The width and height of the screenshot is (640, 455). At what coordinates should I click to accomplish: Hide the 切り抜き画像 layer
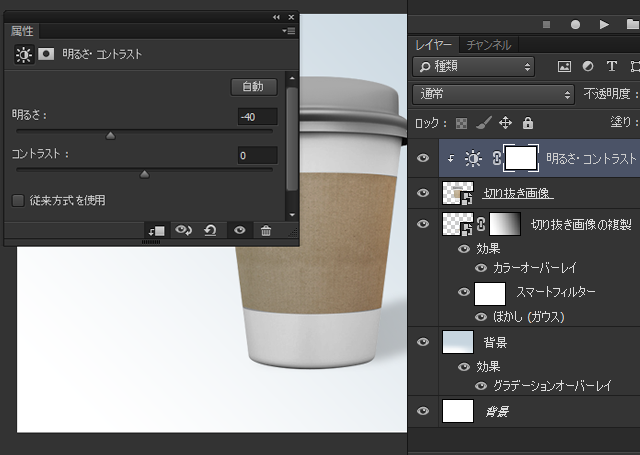point(423,193)
